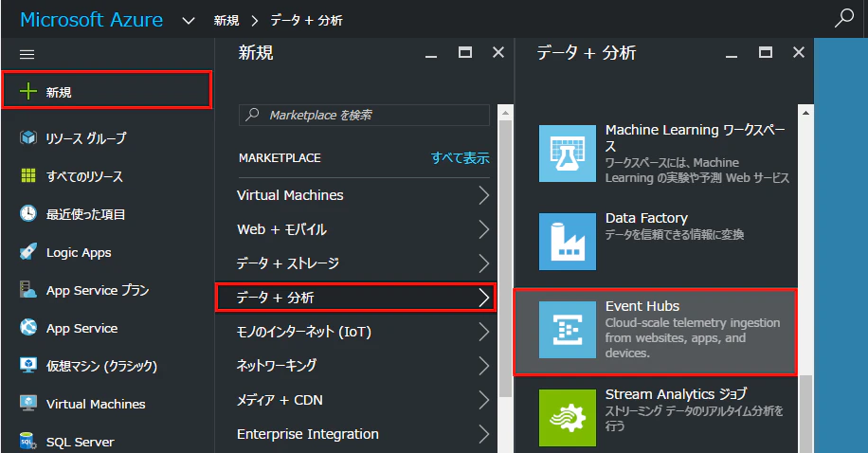Open the hamburger menu in the sidebar
Viewport: 868px width, 453px height.
pyautogui.click(x=27, y=54)
